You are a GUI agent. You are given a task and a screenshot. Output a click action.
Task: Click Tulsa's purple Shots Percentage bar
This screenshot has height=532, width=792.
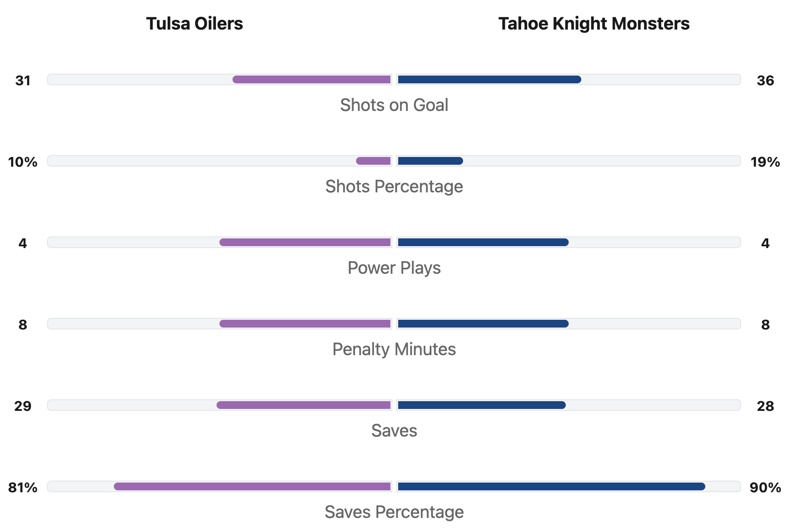point(373,161)
